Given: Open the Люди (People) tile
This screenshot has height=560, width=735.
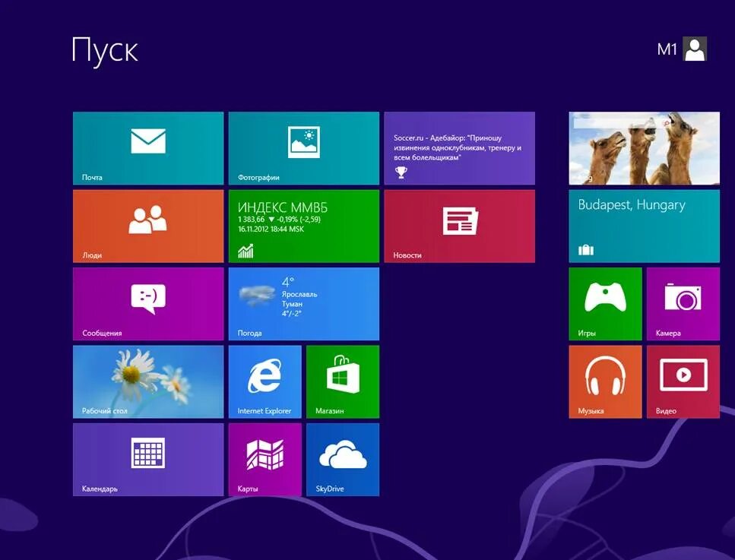Looking at the screenshot, I should (x=147, y=226).
